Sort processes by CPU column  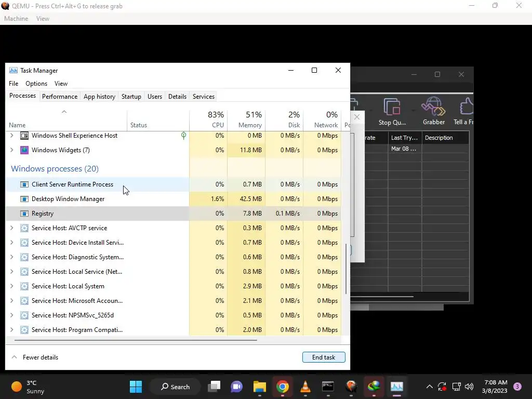point(208,119)
